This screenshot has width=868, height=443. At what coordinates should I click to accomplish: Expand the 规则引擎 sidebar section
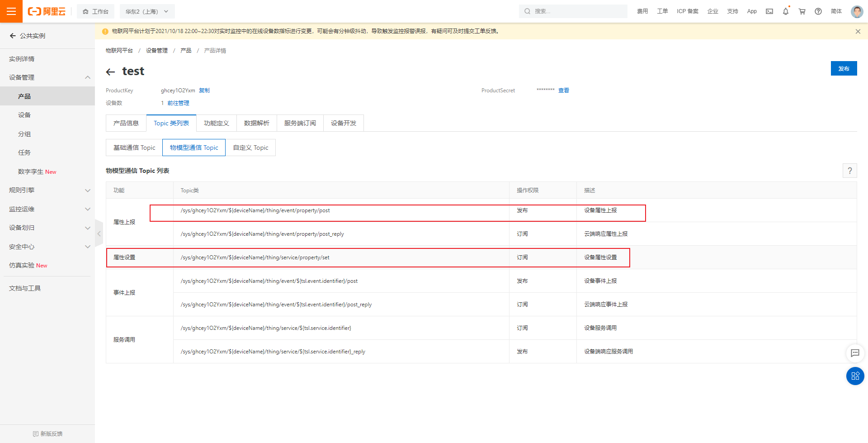click(47, 190)
